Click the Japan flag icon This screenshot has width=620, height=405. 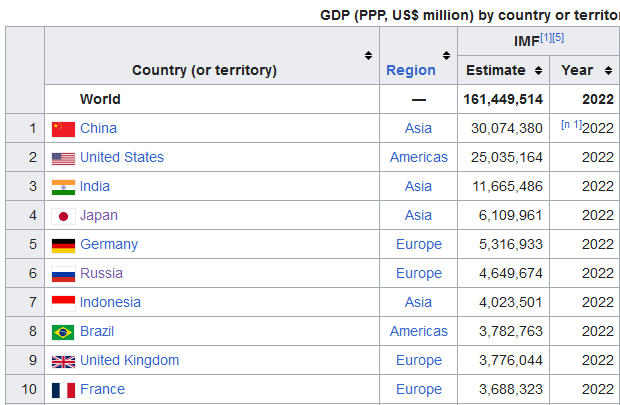[x=63, y=216]
